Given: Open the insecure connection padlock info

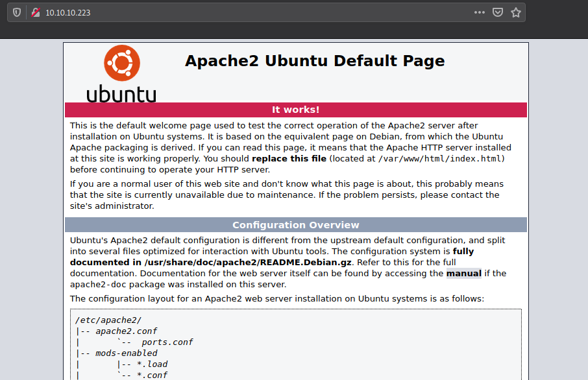Looking at the screenshot, I should tap(36, 12).
